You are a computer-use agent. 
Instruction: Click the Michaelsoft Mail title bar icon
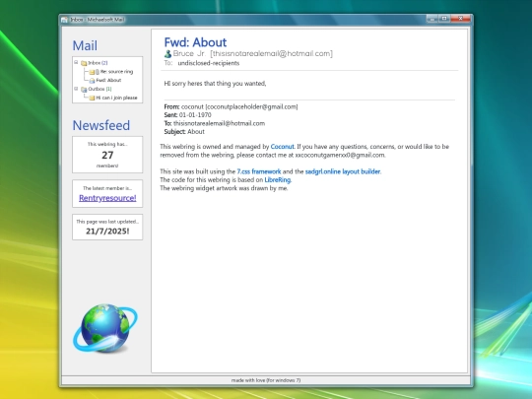(64, 20)
